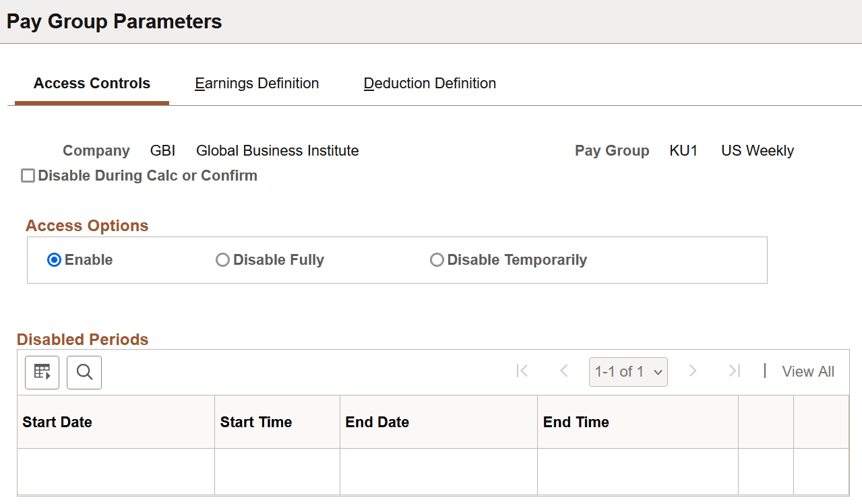Screen dimensions: 862x504
Task: Select the Disable Temporarily access option
Action: coord(437,259)
